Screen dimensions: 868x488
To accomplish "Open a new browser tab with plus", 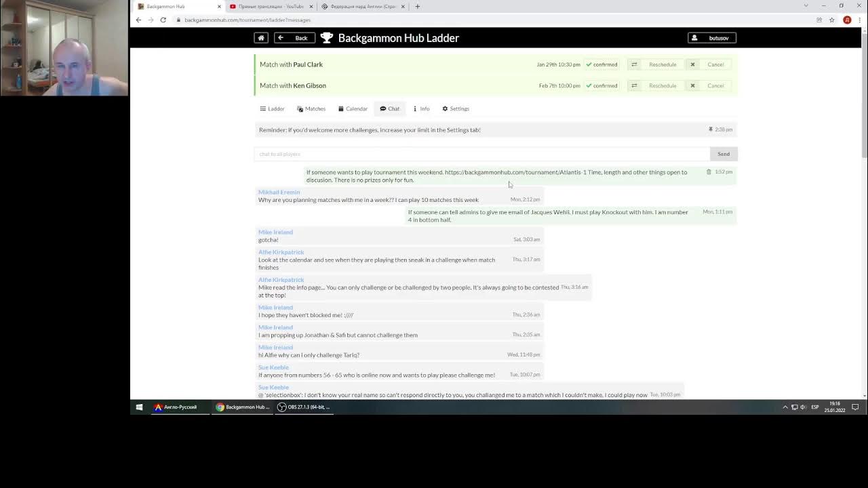I will tap(417, 6).
